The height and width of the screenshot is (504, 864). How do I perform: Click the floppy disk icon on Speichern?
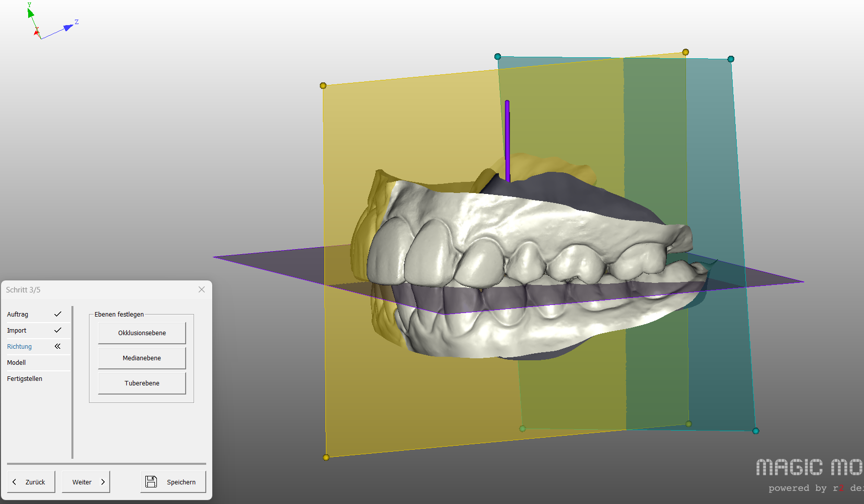[x=151, y=481]
